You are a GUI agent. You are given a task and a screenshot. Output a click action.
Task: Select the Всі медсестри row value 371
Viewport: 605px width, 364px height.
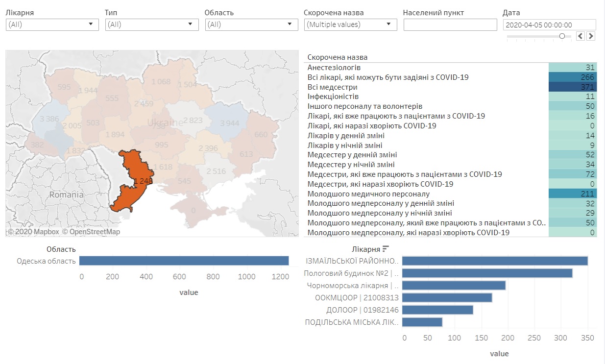coord(572,87)
